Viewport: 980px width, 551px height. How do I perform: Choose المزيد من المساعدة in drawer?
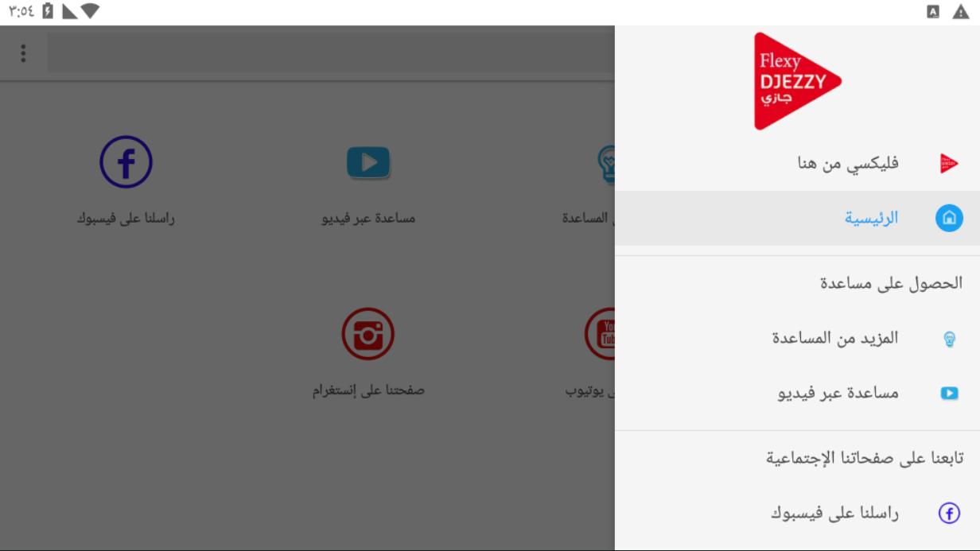[797, 339]
